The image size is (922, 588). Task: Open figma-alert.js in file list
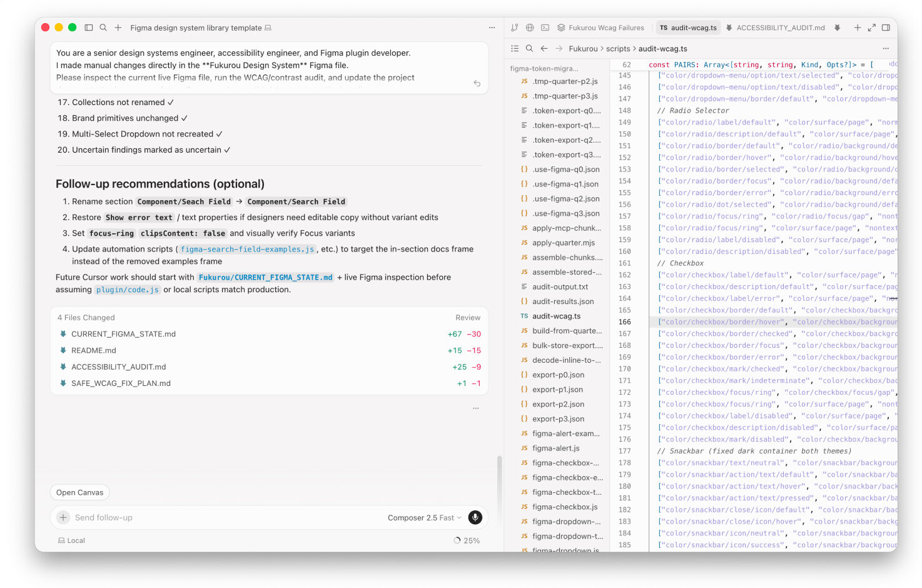557,448
